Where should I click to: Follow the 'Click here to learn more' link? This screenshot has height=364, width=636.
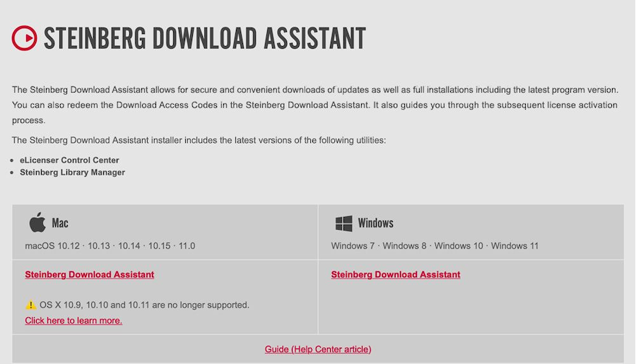(73, 320)
